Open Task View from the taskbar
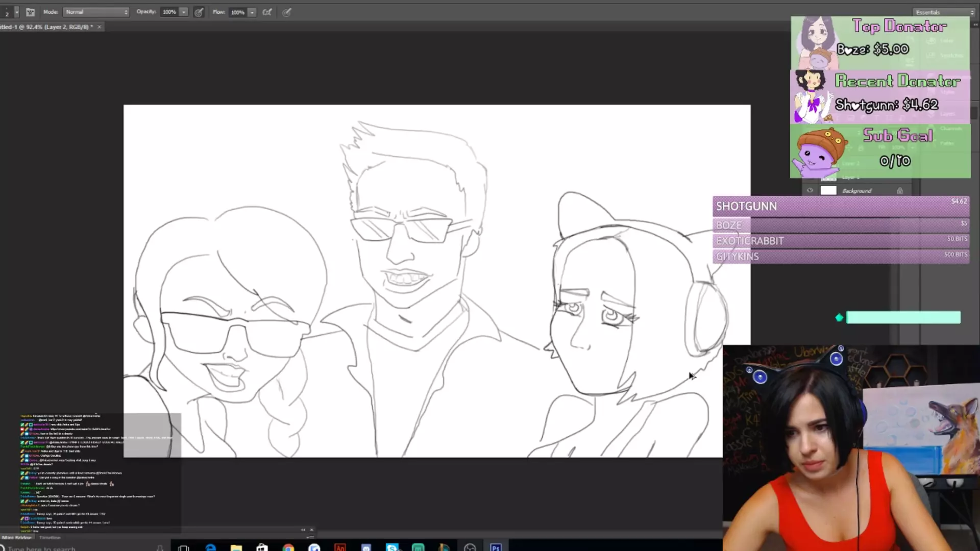This screenshot has height=551, width=980. 184,548
